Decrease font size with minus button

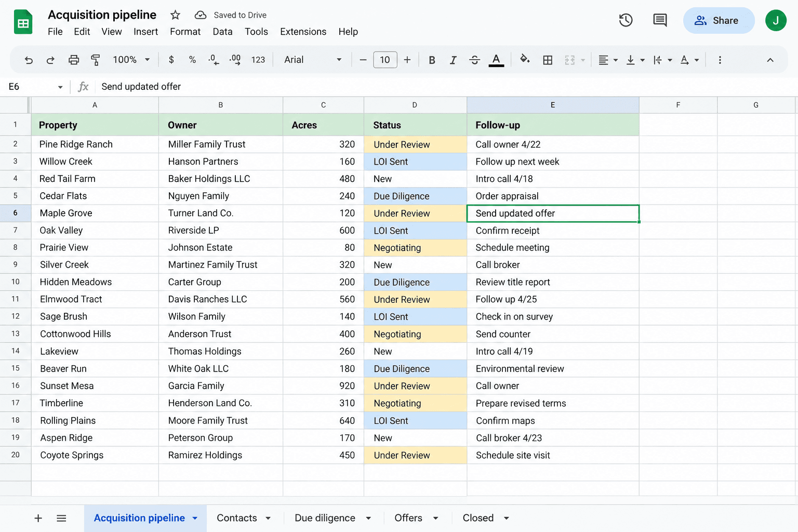pyautogui.click(x=363, y=60)
